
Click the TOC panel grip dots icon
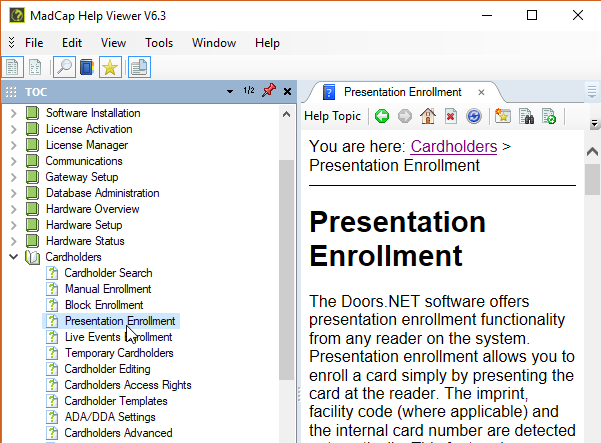[11, 92]
